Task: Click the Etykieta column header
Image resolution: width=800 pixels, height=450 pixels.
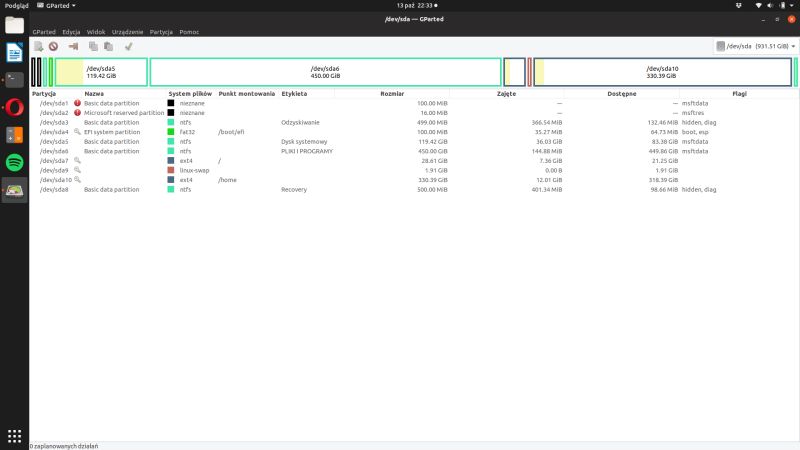Action: pyautogui.click(x=294, y=94)
